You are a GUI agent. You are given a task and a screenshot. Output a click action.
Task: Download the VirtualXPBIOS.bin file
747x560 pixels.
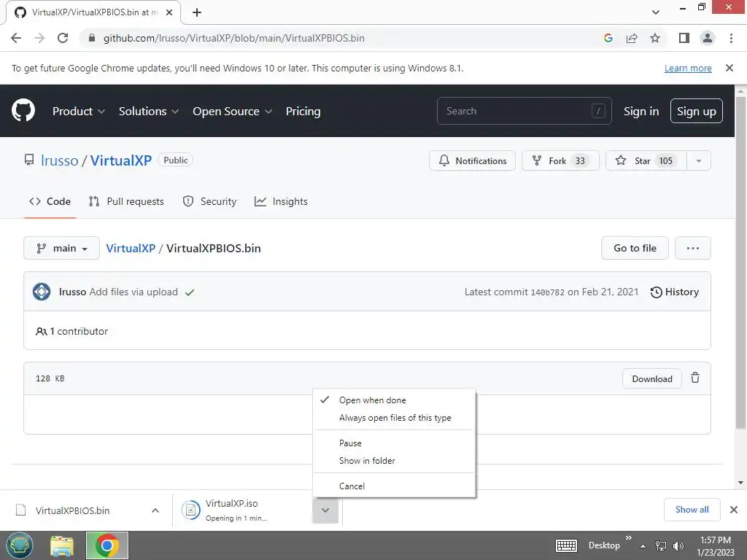pos(651,378)
